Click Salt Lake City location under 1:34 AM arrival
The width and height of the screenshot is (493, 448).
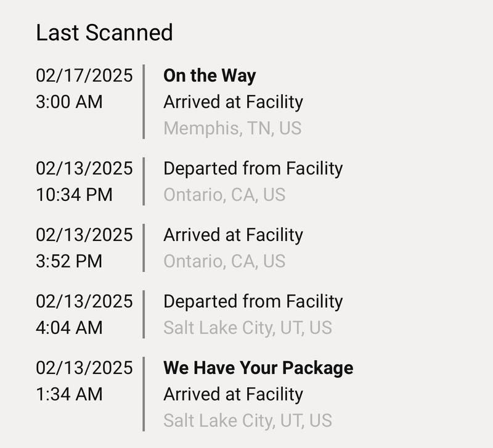pos(248,421)
